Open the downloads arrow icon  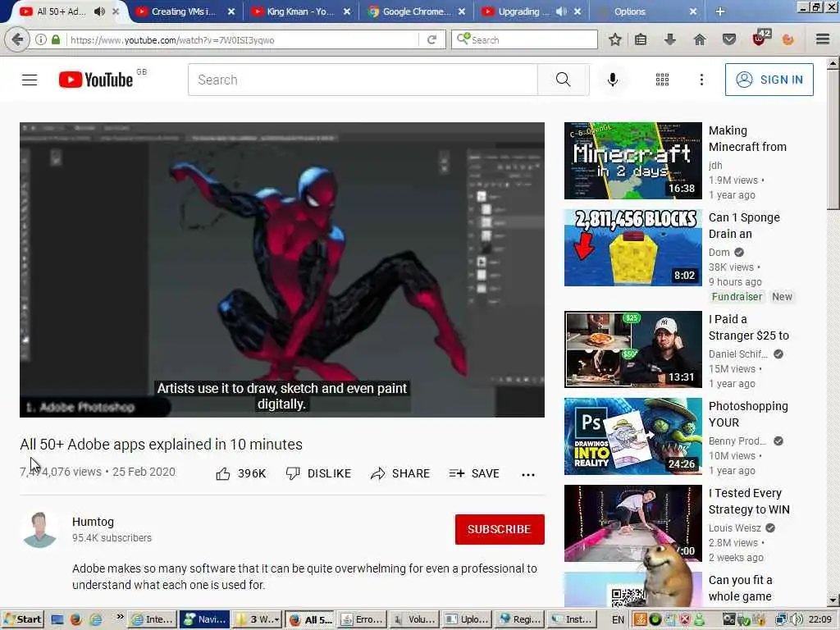(670, 39)
